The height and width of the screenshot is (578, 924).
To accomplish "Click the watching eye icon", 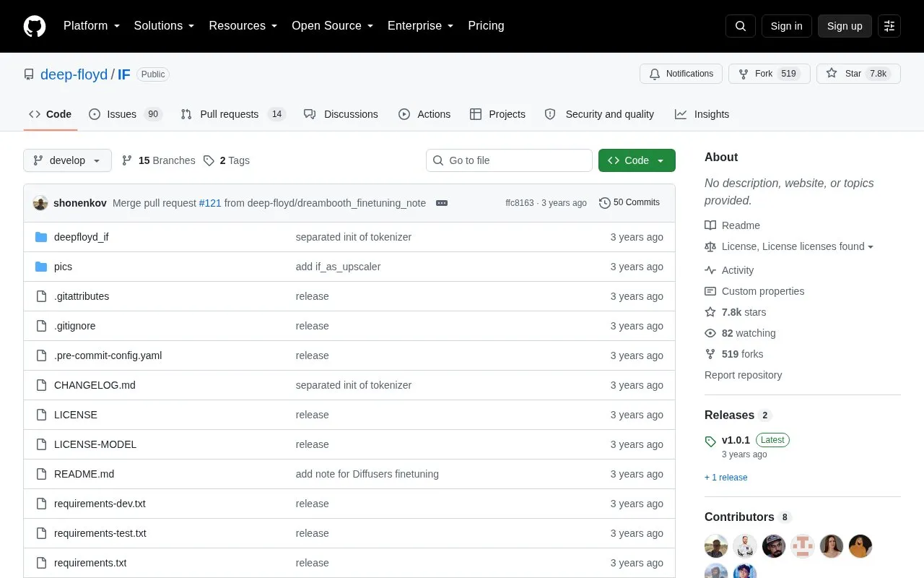I will 710,333.
